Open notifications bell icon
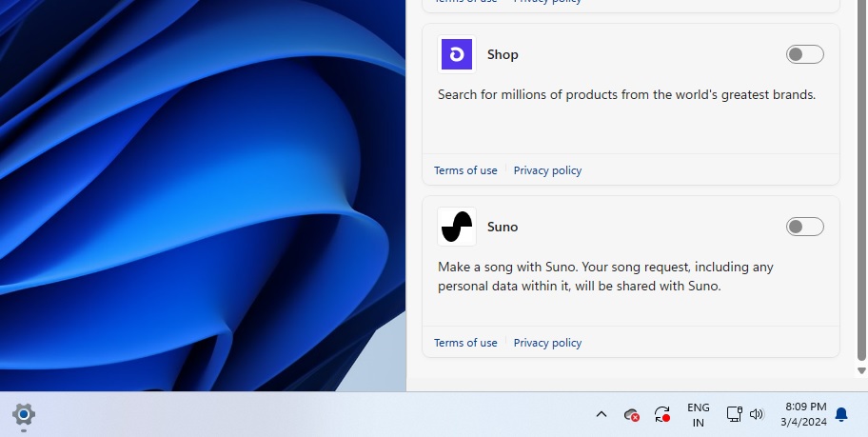This screenshot has height=437, width=868. click(841, 414)
